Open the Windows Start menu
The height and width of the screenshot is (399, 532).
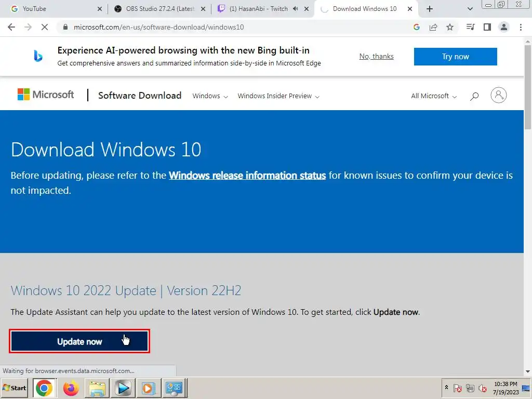[14, 388]
